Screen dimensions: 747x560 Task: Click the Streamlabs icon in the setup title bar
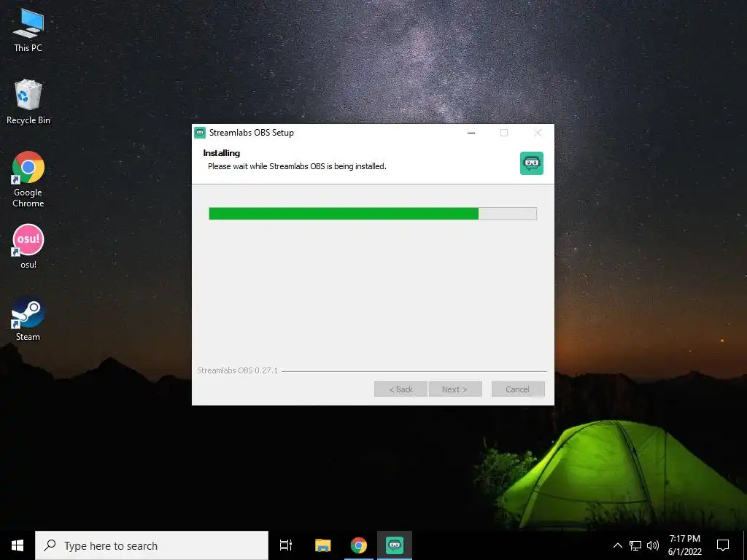point(200,133)
